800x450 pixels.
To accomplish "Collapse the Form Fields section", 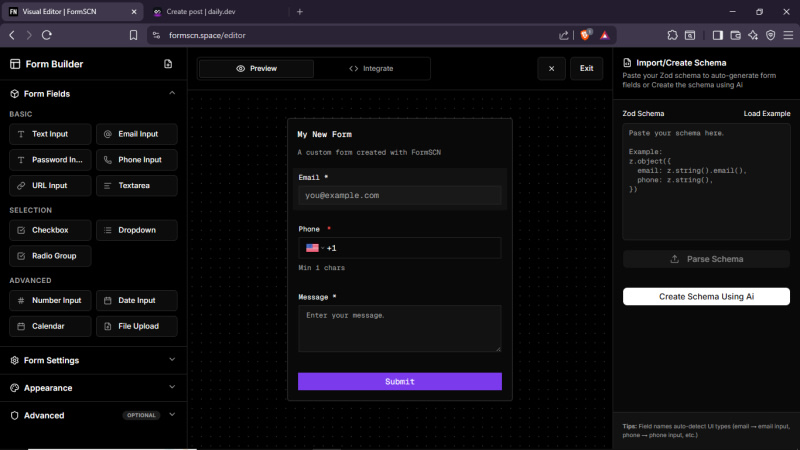I will coord(172,93).
